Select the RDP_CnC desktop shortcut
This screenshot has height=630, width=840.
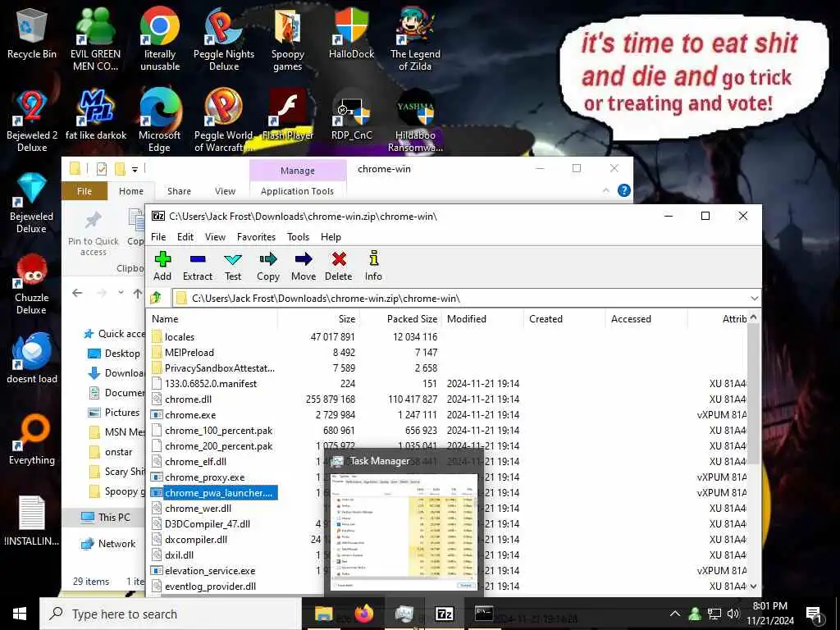point(351,115)
